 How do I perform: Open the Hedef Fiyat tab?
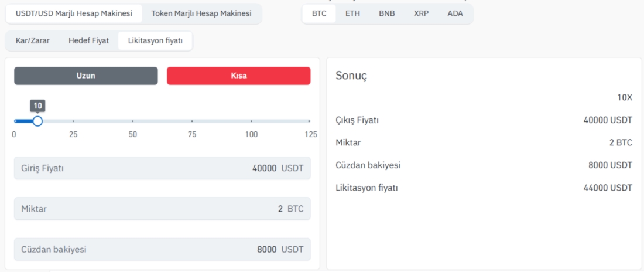click(89, 40)
